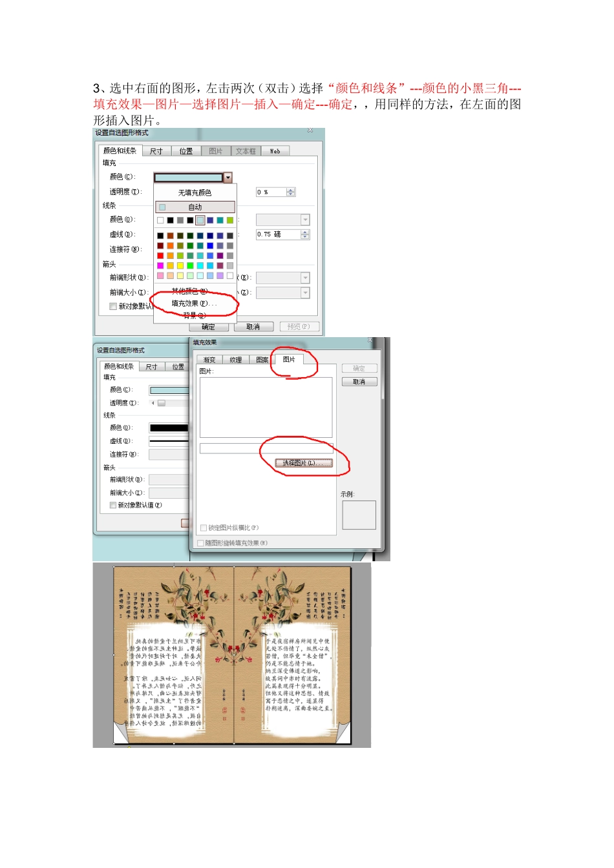Select the 图片 tab in Fill Effects
614x868 pixels.
(x=289, y=359)
